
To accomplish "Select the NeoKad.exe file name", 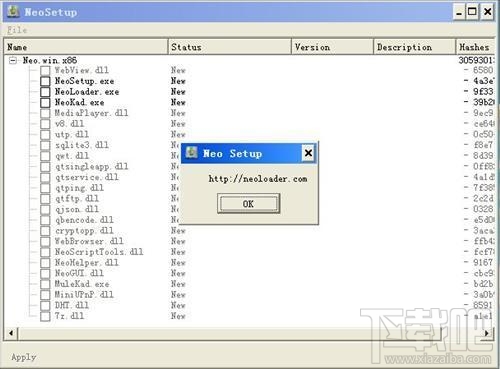I will (x=79, y=102).
